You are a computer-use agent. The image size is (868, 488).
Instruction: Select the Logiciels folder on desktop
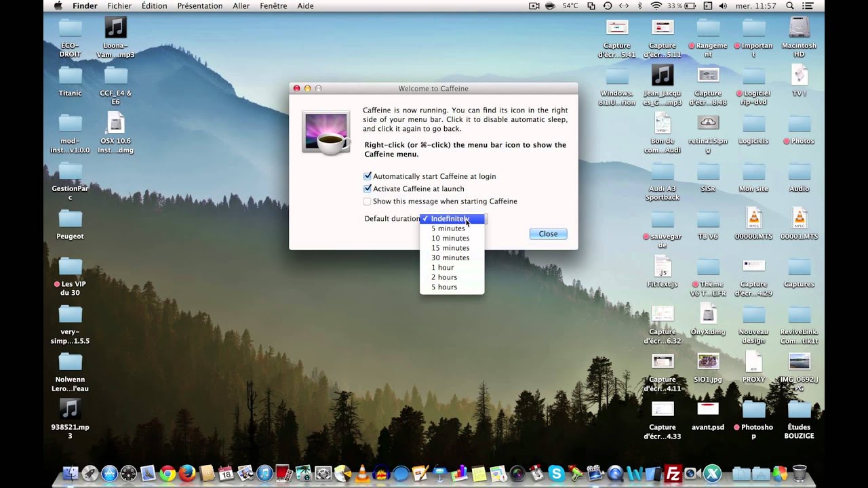click(753, 129)
